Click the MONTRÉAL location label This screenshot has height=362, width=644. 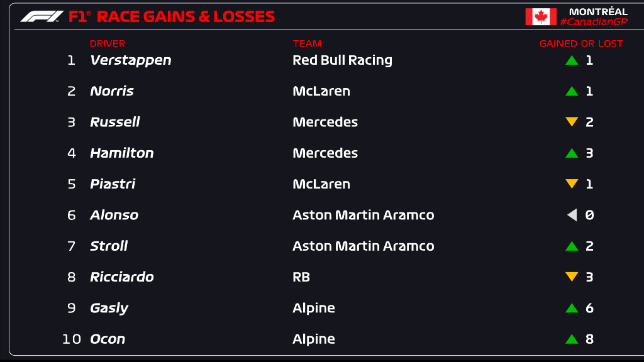[598, 11]
